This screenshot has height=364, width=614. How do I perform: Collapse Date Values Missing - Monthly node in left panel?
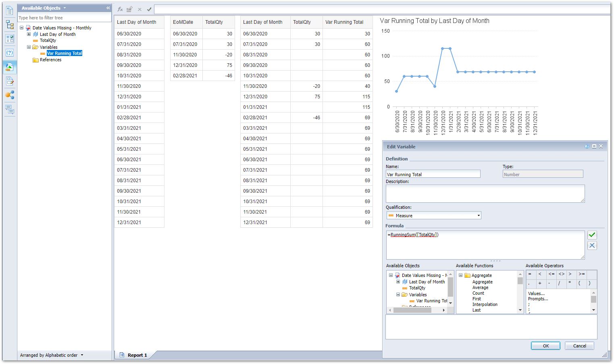(22, 28)
